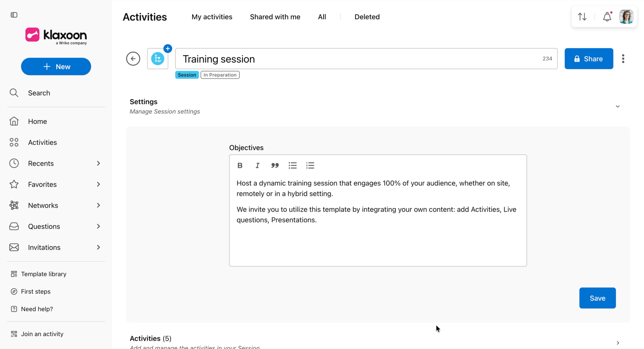Collapse the Settings section chevron
The height and width of the screenshot is (349, 644).
click(x=618, y=107)
